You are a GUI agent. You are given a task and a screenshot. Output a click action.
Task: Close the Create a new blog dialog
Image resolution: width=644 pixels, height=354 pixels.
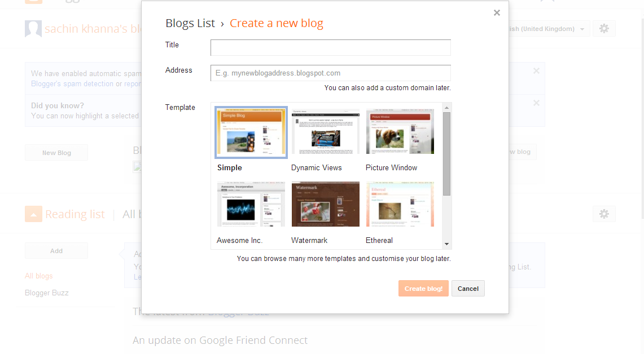tap(497, 13)
